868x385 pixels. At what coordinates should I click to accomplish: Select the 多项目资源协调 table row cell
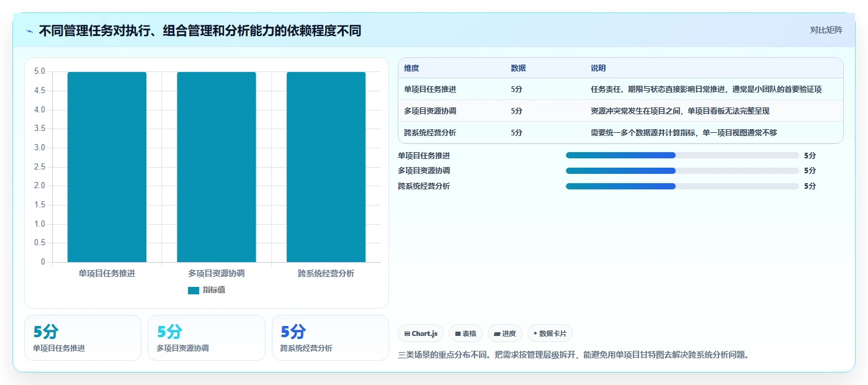tap(430, 111)
